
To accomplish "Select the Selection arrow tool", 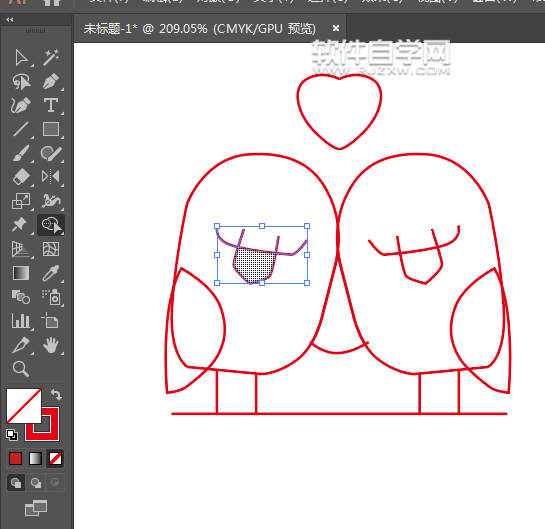I will (x=21, y=58).
